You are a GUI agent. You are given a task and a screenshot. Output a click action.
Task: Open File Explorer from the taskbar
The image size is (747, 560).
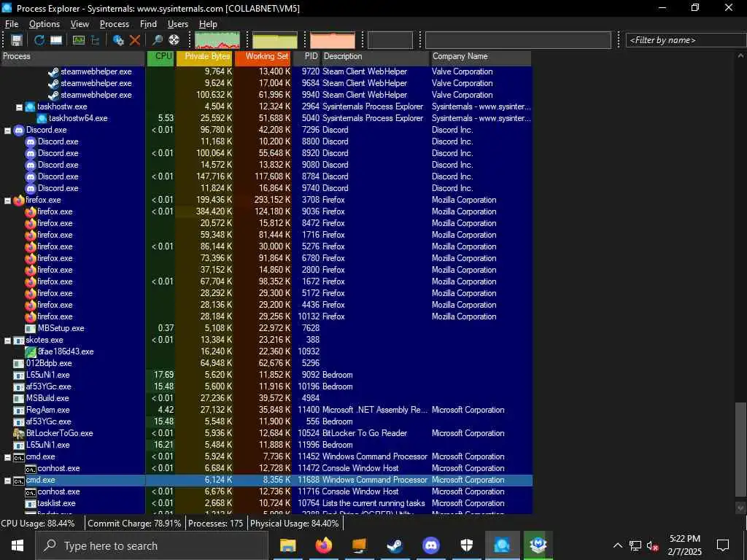tap(287, 545)
